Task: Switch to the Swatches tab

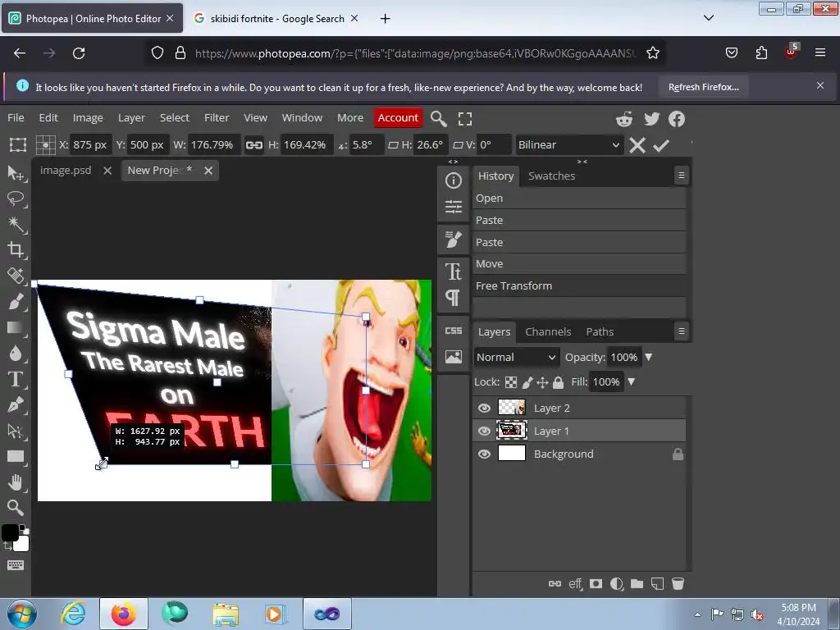Action: pos(551,176)
